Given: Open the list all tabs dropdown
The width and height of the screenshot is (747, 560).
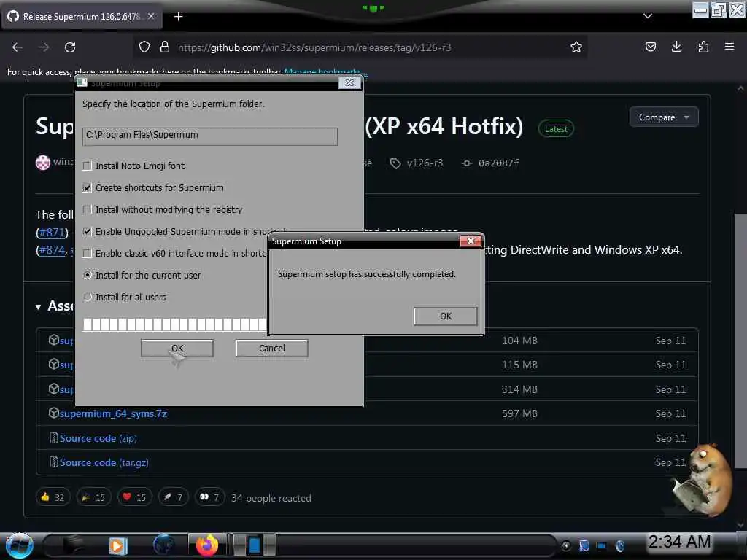Looking at the screenshot, I should pos(648,16).
